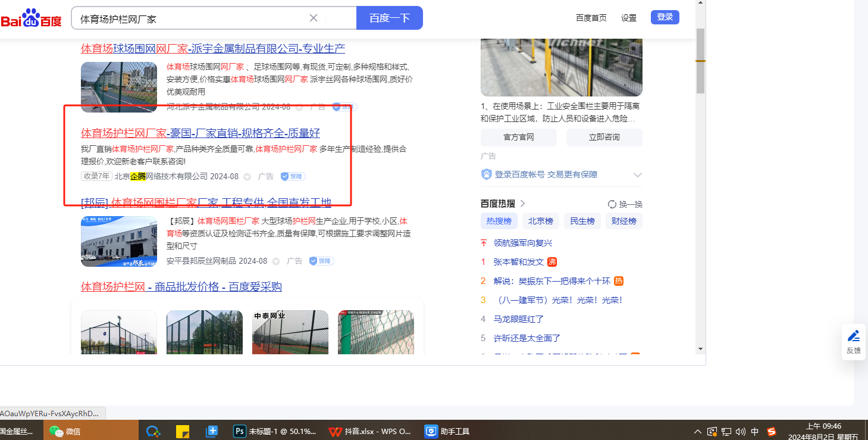
Task: Open 设置 in the Baidu header
Action: (x=629, y=18)
